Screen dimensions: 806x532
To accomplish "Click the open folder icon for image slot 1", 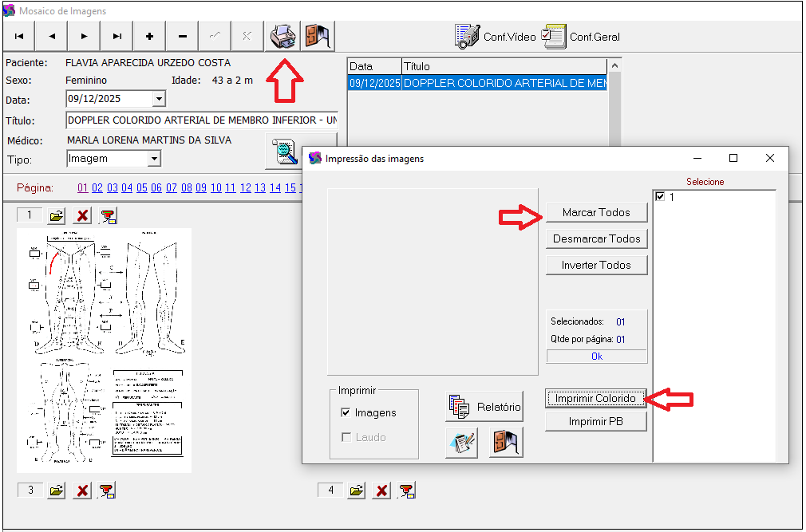I will 56,216.
